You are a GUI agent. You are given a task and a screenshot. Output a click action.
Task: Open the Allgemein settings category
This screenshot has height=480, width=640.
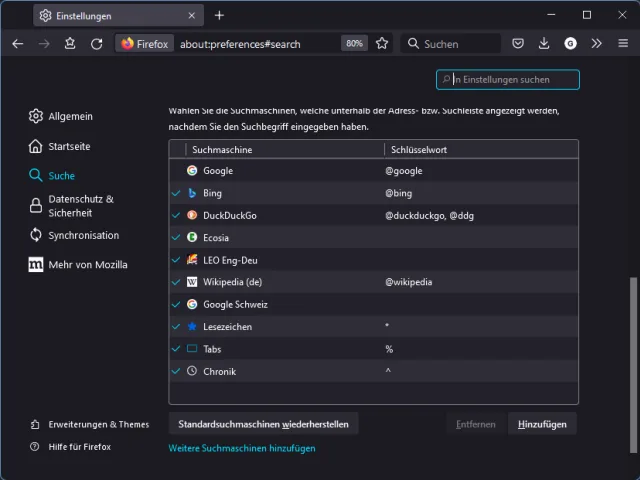click(x=70, y=116)
